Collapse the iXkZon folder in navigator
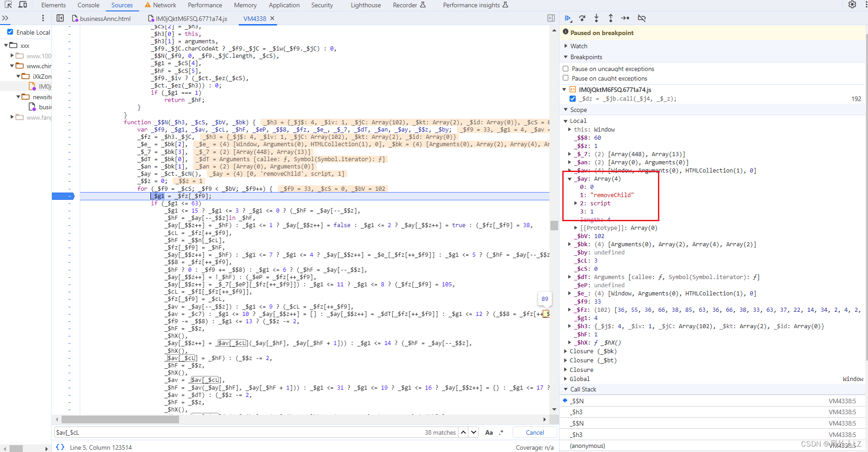This screenshot has width=868, height=452. coord(18,76)
